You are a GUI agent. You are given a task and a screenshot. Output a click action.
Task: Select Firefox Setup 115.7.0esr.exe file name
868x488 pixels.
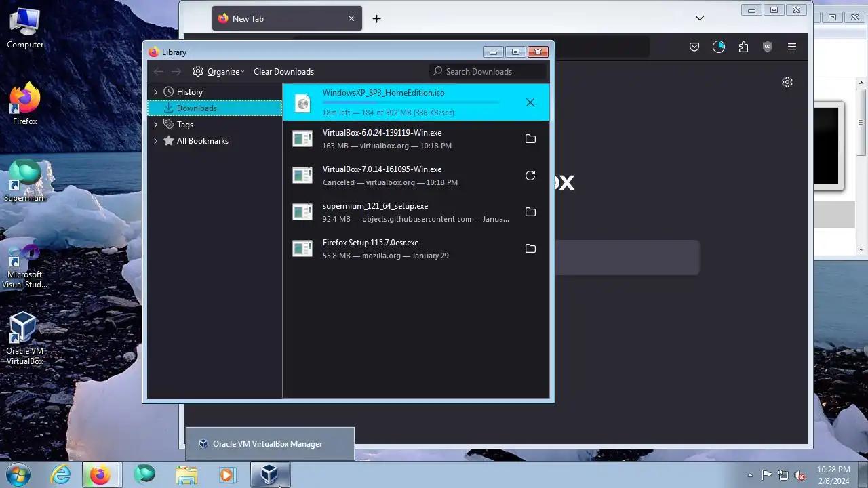pos(370,243)
